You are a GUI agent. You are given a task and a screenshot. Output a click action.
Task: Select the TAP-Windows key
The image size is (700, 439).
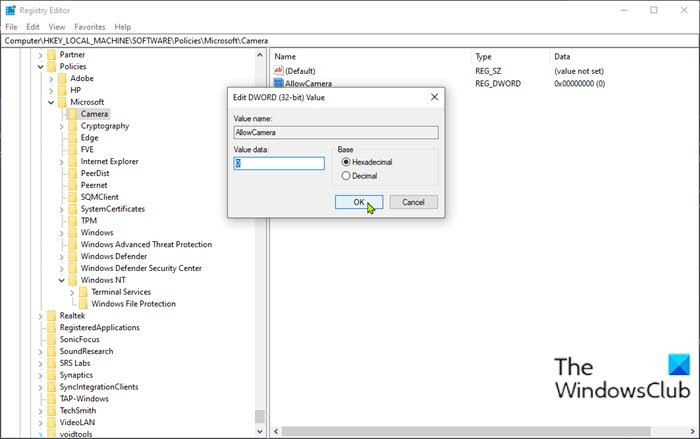click(x=84, y=398)
